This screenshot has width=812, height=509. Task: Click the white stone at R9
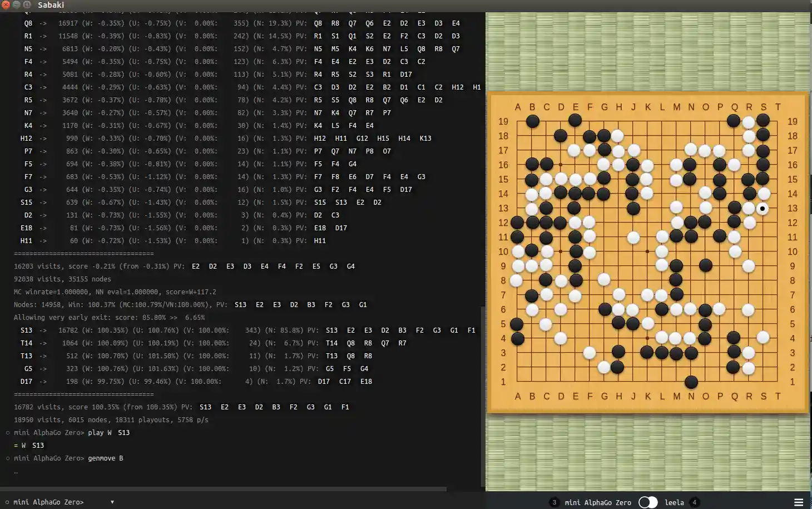(748, 266)
